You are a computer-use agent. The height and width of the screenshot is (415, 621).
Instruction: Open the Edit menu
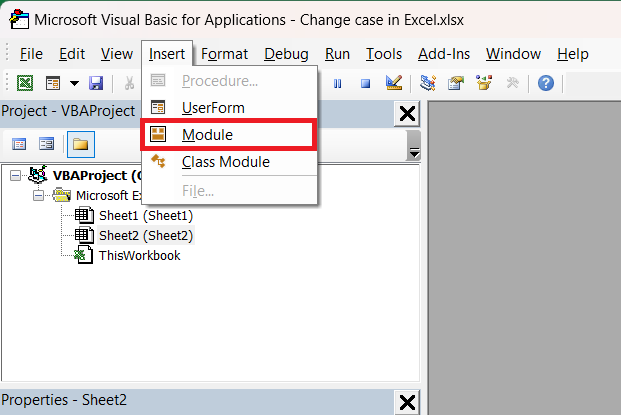tap(72, 54)
